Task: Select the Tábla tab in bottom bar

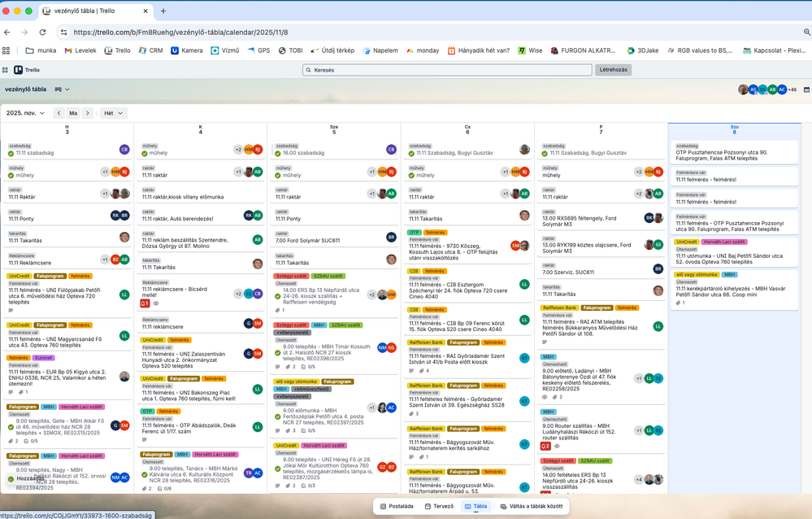Action: pos(476,506)
